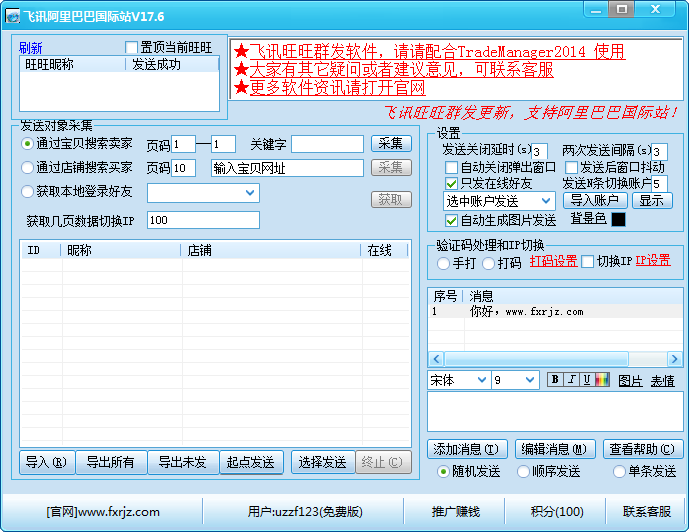Click 刷新 refresh link
This screenshot has height=532, width=689.
31,47
